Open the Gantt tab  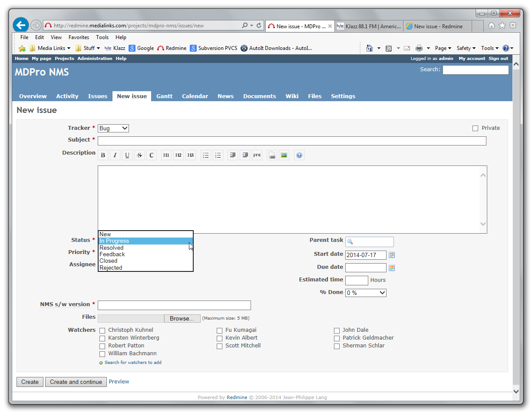165,96
